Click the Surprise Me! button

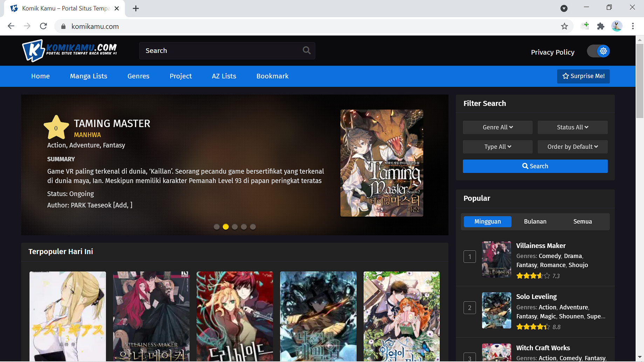[x=583, y=76]
